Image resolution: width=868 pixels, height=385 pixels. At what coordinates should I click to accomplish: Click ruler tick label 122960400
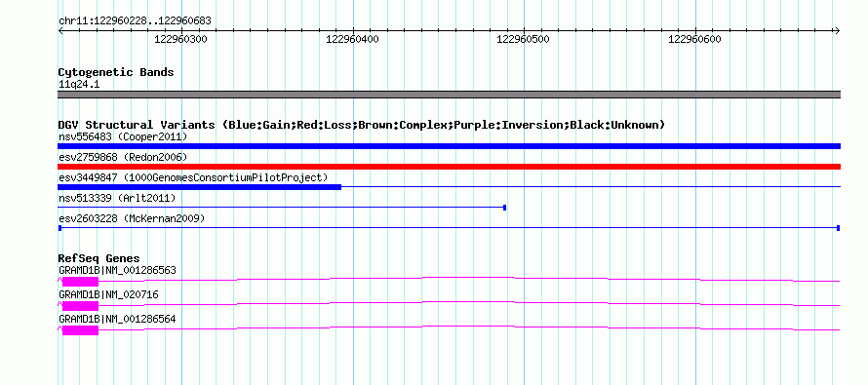(353, 39)
